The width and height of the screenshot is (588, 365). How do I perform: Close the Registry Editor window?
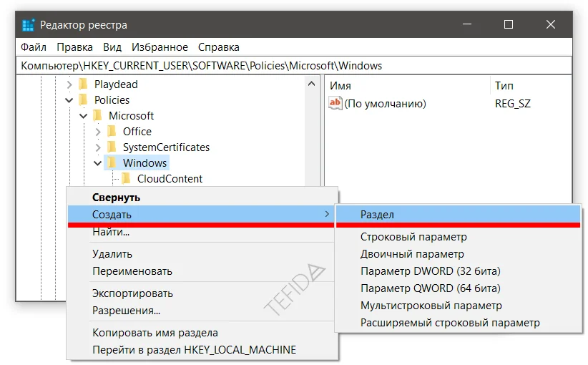click(x=551, y=25)
